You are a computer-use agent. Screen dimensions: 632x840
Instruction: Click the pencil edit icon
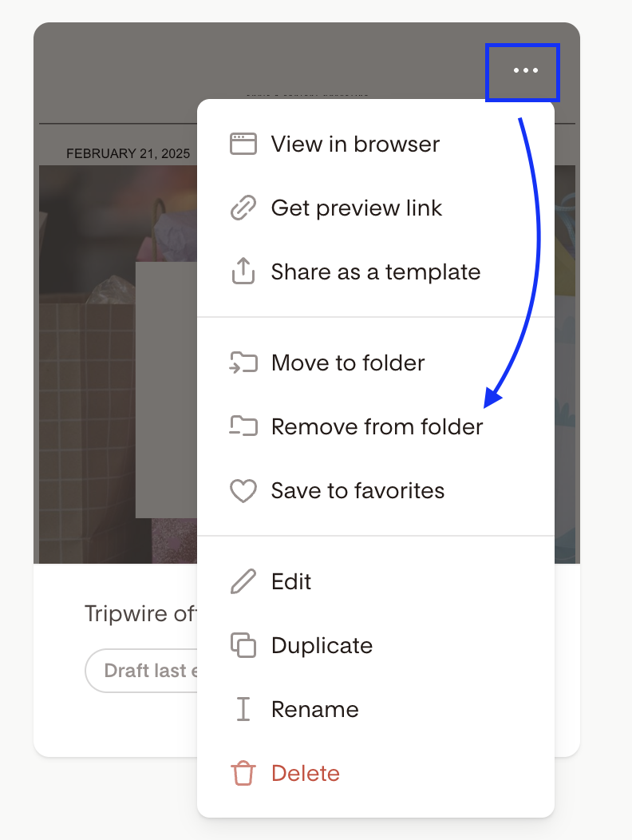pyautogui.click(x=243, y=581)
